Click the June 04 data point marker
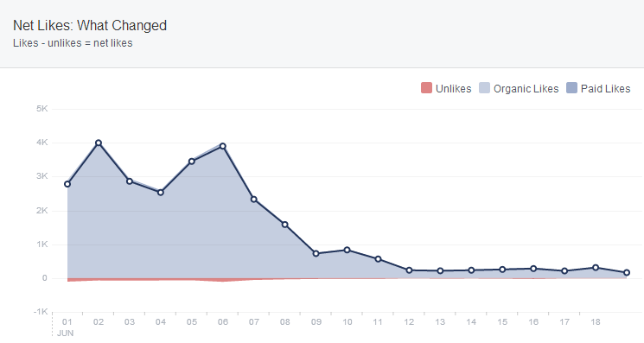 161,192
